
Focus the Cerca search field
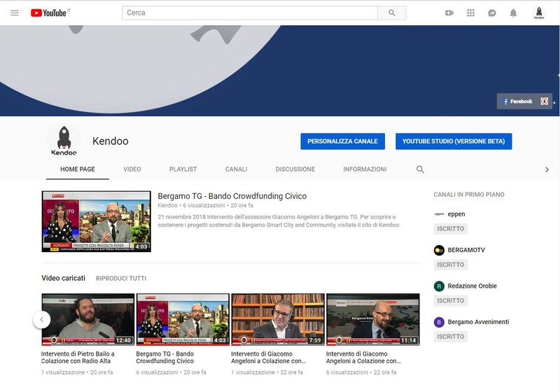point(250,13)
